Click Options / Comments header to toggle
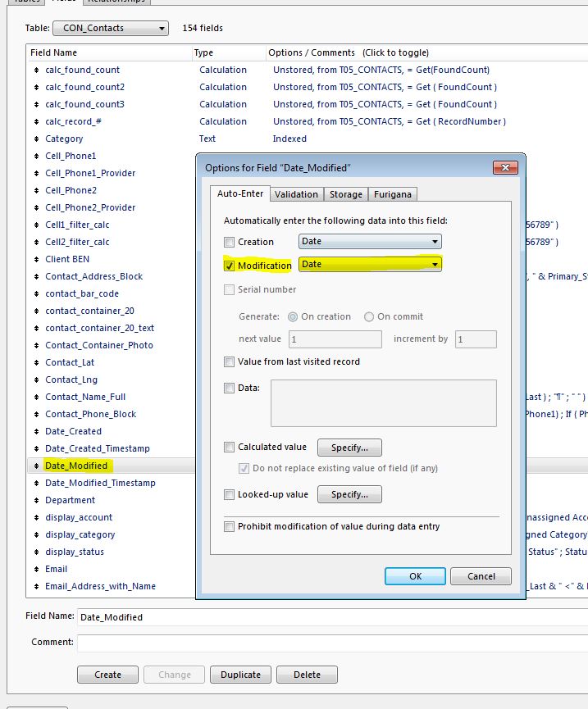The height and width of the screenshot is (709, 588). (x=427, y=52)
